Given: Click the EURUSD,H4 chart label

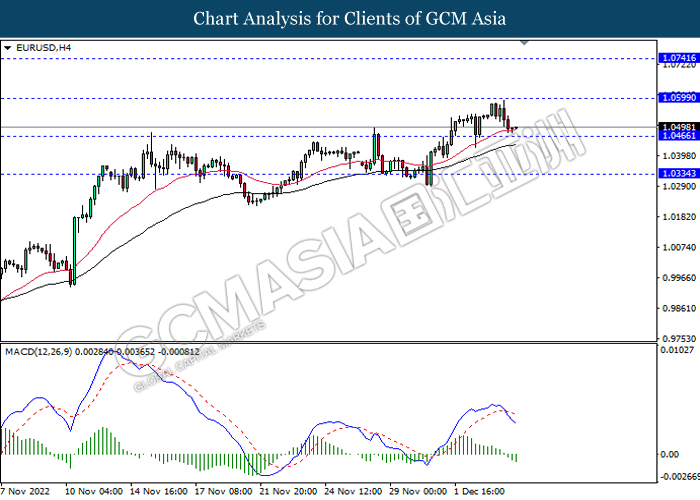Looking at the screenshot, I should (43, 48).
